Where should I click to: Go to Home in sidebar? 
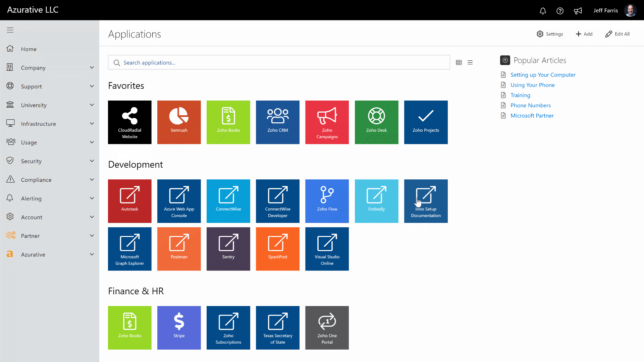pyautogui.click(x=29, y=49)
